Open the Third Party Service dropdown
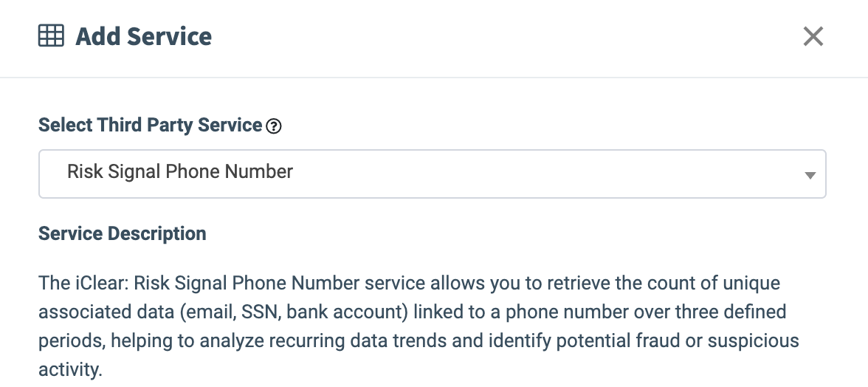Viewport: 868px width, 387px height. point(432,174)
